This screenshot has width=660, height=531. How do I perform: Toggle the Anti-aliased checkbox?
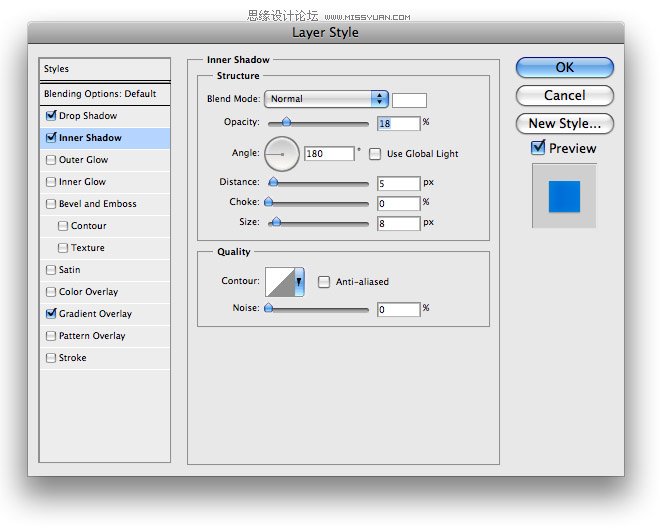click(324, 282)
